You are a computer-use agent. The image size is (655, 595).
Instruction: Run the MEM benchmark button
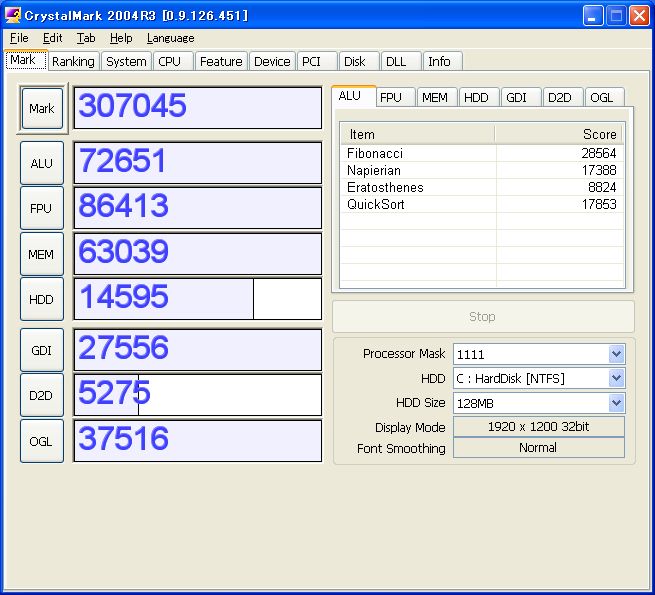click(42, 254)
